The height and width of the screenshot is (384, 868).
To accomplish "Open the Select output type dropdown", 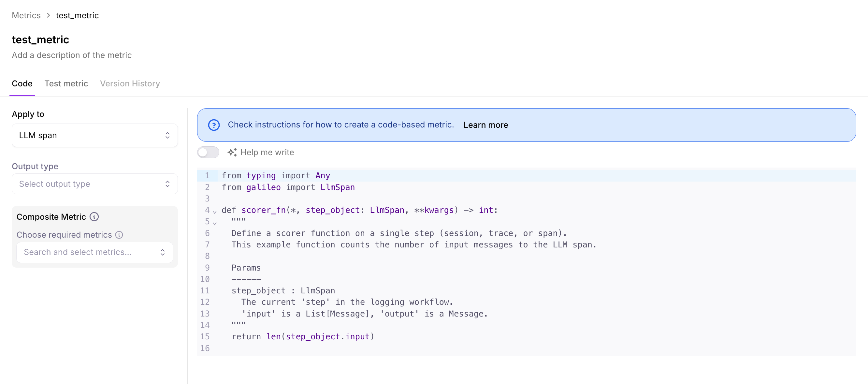I will point(95,184).
